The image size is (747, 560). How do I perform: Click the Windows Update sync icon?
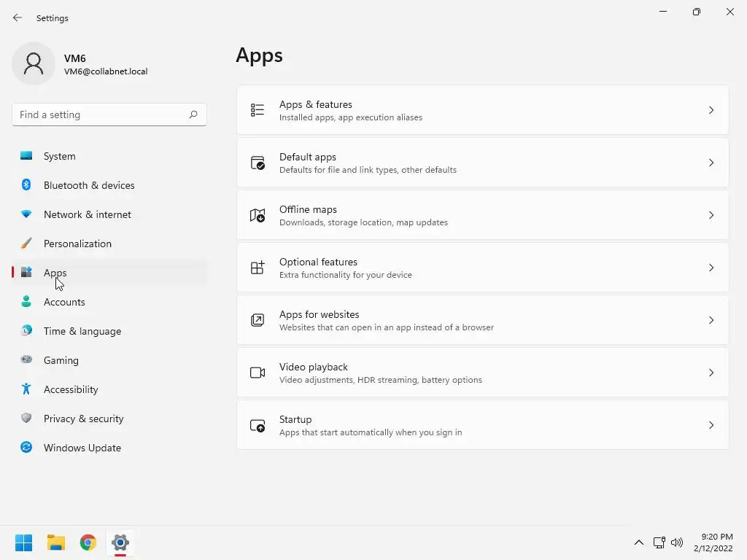click(26, 448)
